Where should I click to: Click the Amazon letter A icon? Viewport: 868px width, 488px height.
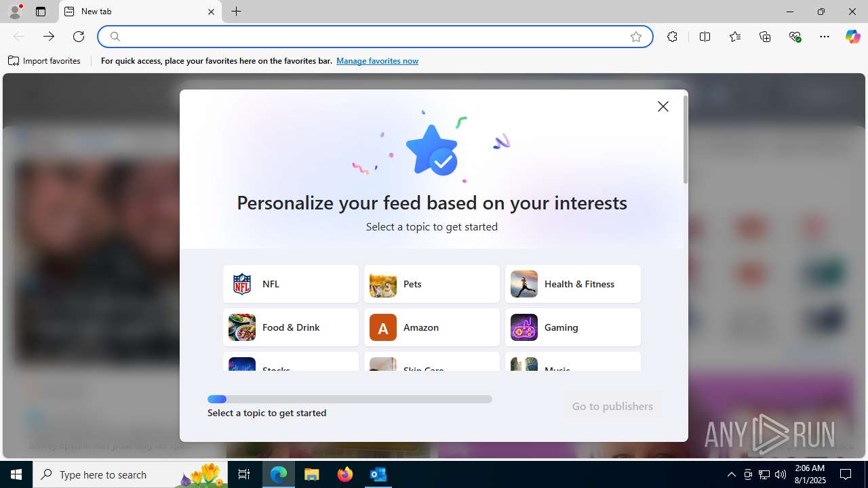click(383, 327)
